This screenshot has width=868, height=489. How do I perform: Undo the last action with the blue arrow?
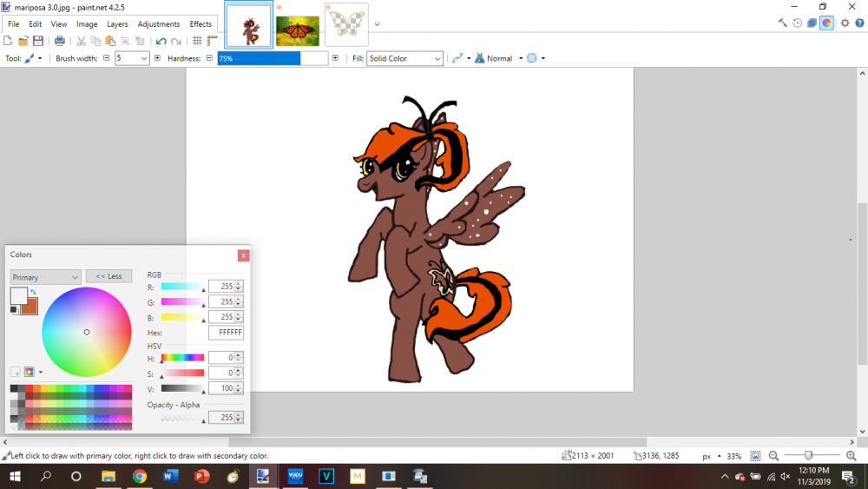(161, 41)
